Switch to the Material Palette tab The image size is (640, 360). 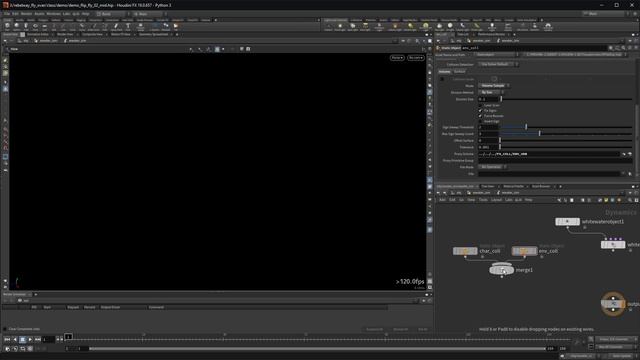tap(513, 186)
